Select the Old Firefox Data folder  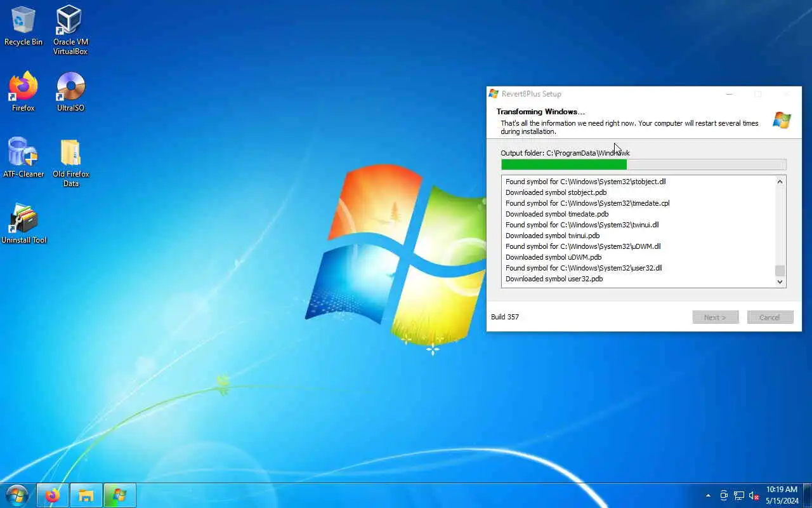tap(70, 163)
